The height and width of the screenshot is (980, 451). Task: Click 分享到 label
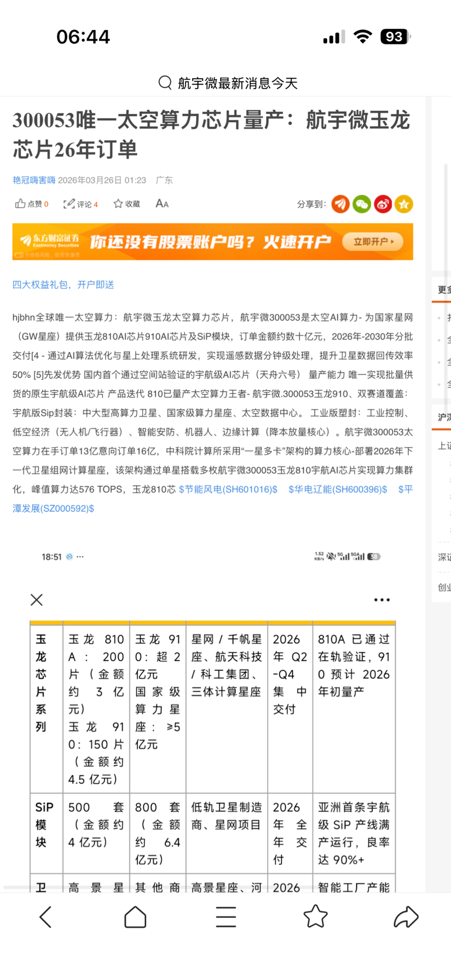311,204
